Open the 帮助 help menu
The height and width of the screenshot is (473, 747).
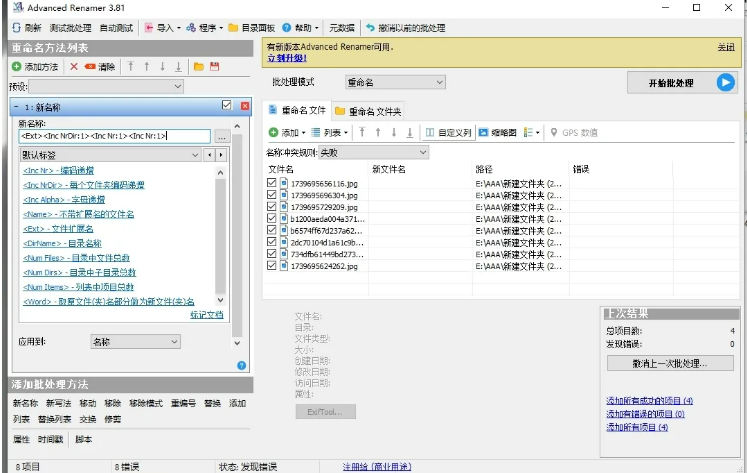coord(300,28)
